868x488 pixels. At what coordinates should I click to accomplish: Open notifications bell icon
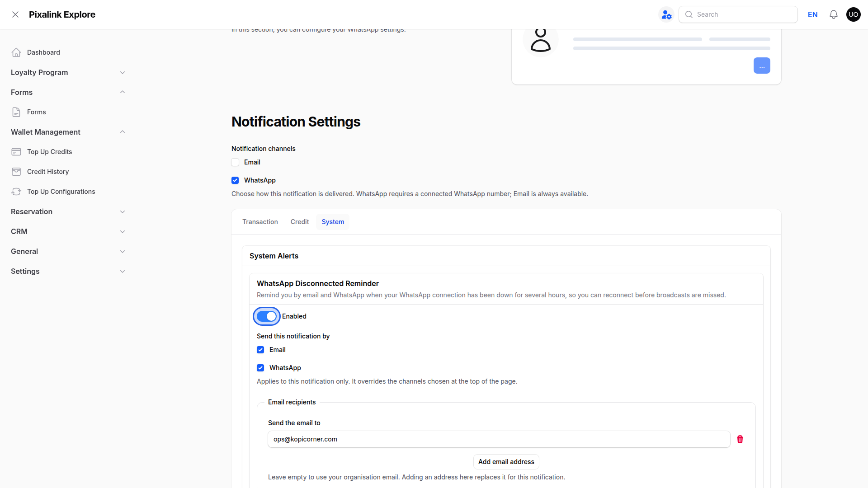point(834,14)
